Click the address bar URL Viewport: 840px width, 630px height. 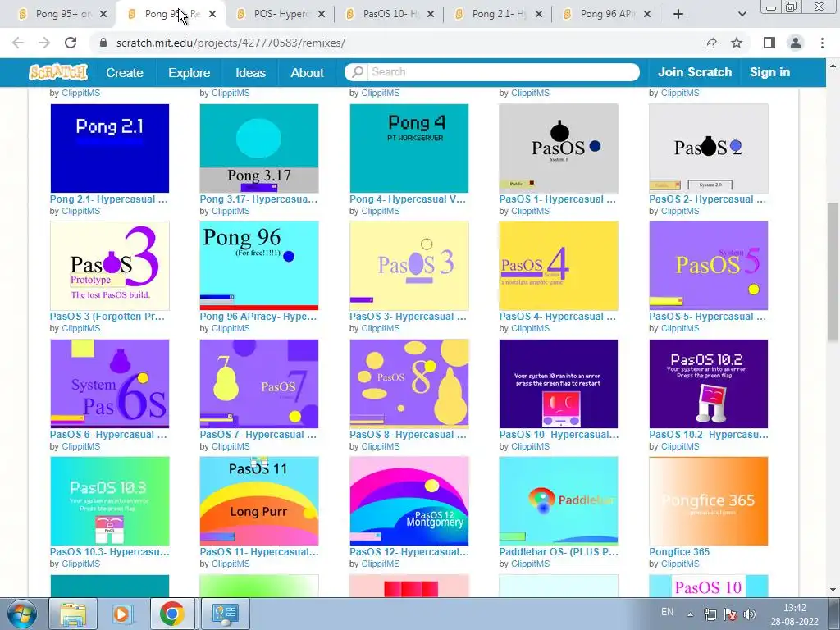[231, 43]
